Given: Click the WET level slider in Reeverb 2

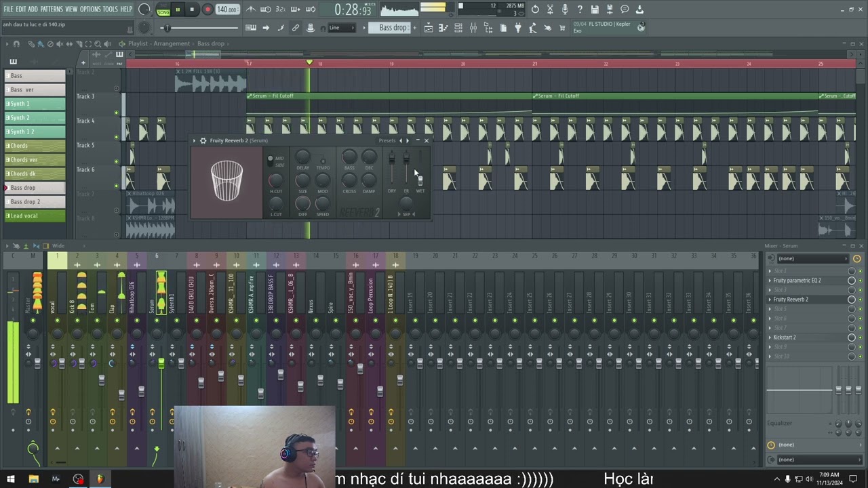Looking at the screenshot, I should coord(420,169).
